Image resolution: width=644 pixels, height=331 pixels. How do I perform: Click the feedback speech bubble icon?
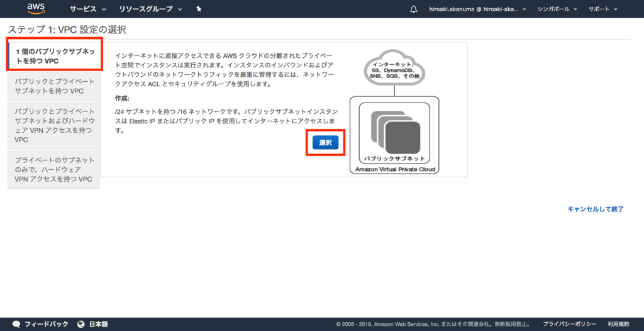[16, 324]
